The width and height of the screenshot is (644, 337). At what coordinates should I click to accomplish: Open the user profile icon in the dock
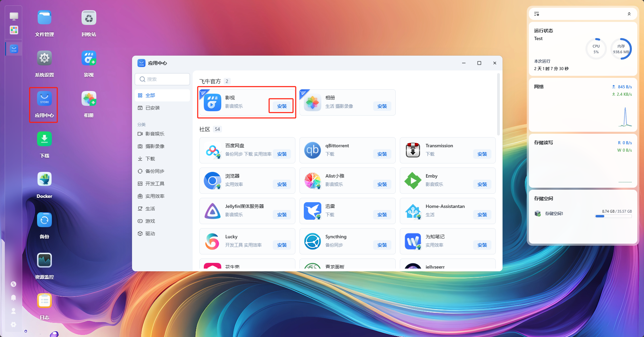13,311
